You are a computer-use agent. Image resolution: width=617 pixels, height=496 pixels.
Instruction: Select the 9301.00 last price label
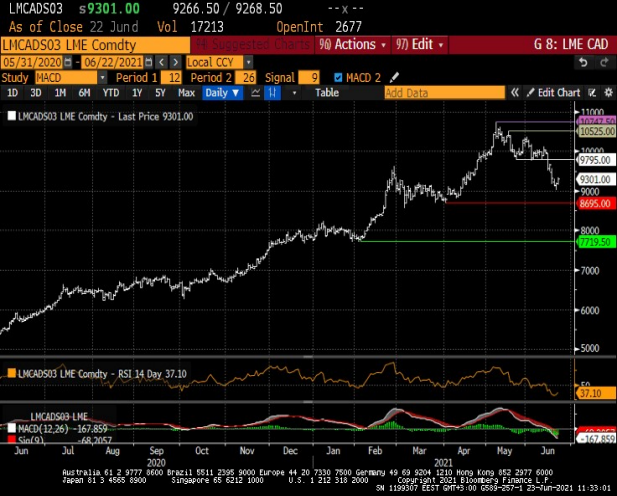coord(597,180)
